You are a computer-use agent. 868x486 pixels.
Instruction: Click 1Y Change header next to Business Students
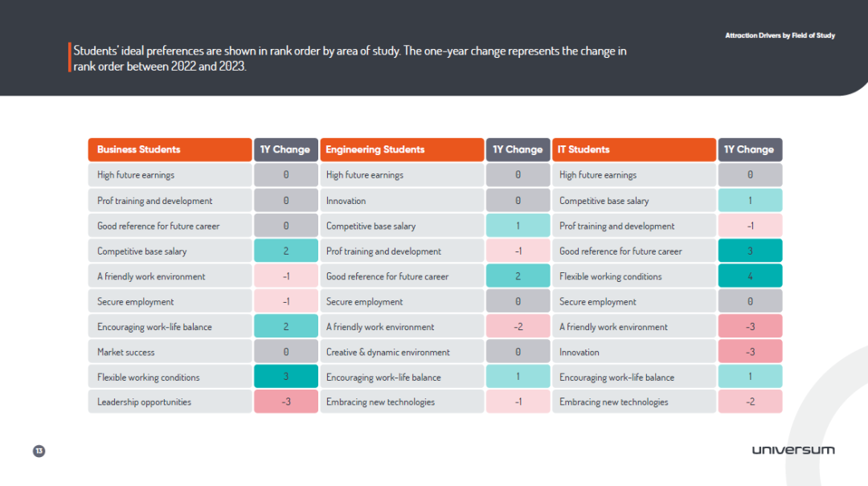tap(285, 149)
